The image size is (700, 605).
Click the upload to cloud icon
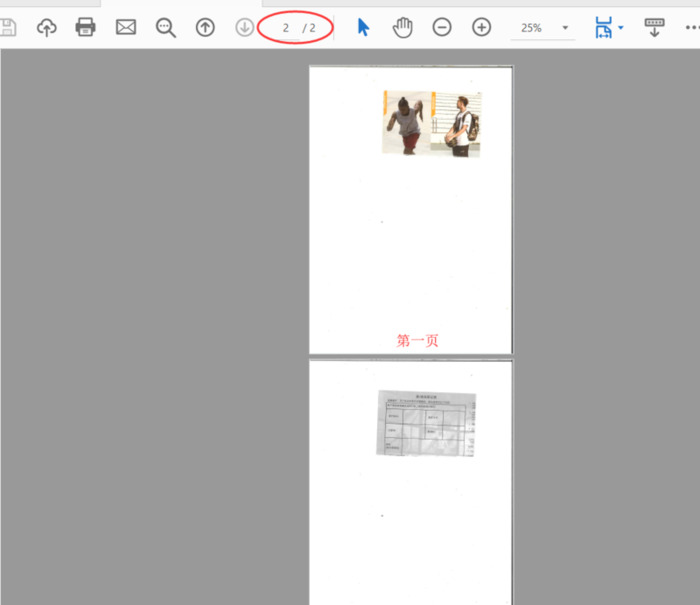[x=47, y=27]
